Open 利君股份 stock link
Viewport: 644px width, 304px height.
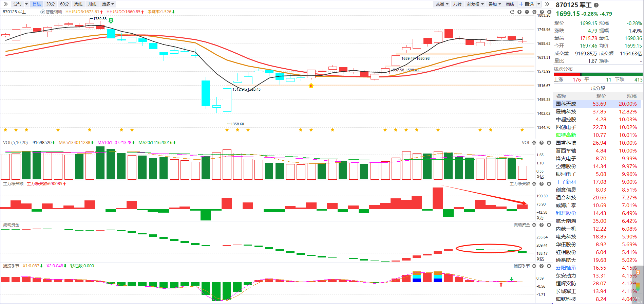click(x=566, y=213)
